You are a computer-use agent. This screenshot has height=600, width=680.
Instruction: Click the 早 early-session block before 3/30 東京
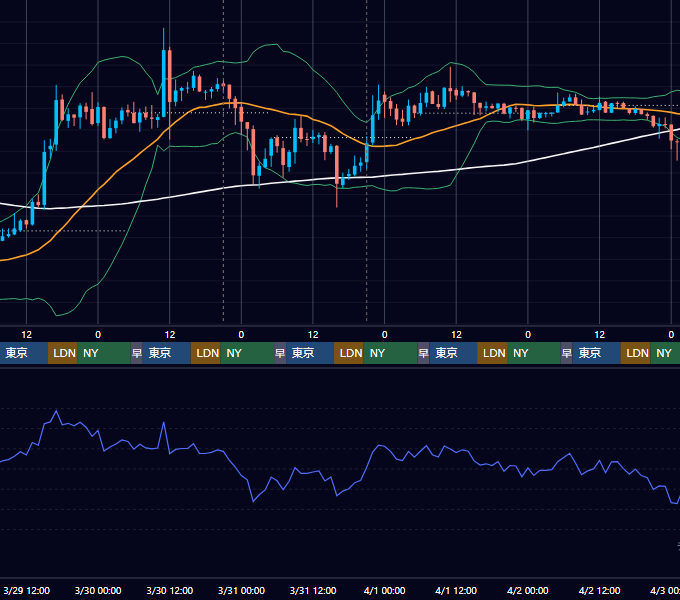click(x=137, y=353)
